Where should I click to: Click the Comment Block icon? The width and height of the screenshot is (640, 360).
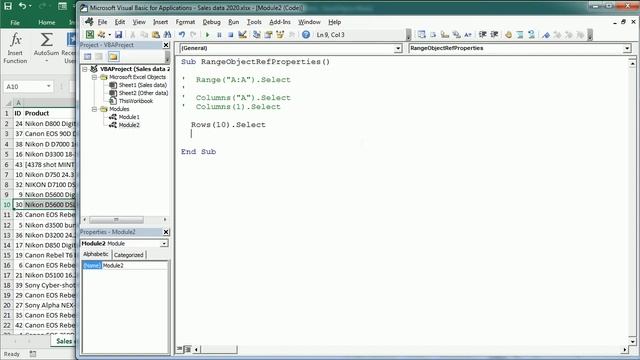click(520, 35)
